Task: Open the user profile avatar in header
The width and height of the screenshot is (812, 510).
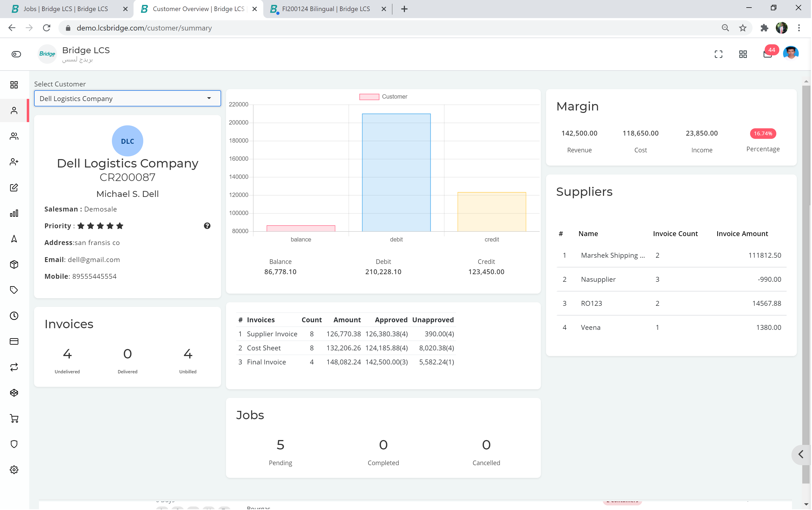Action: pos(791,53)
